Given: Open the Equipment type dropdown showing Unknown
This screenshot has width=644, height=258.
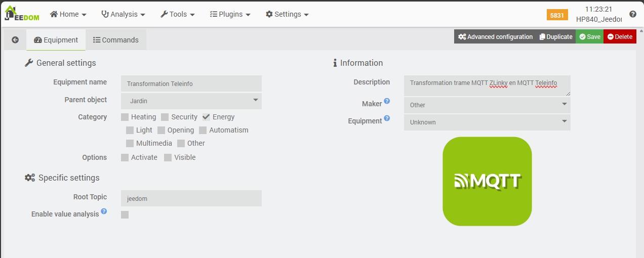Looking at the screenshot, I should 487,122.
